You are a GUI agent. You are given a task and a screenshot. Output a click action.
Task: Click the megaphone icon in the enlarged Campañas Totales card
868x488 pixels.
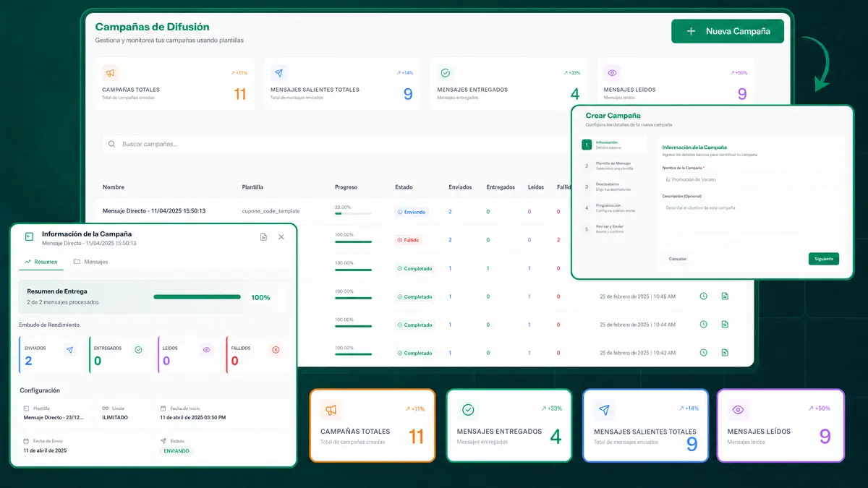[331, 410]
